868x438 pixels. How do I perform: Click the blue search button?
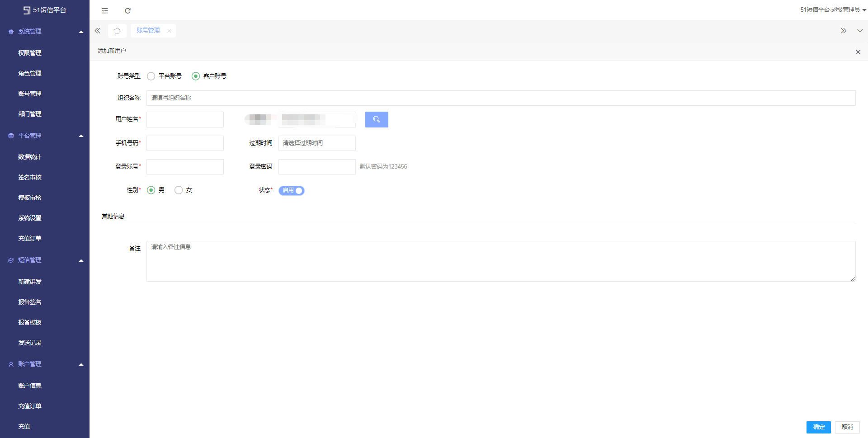click(377, 119)
